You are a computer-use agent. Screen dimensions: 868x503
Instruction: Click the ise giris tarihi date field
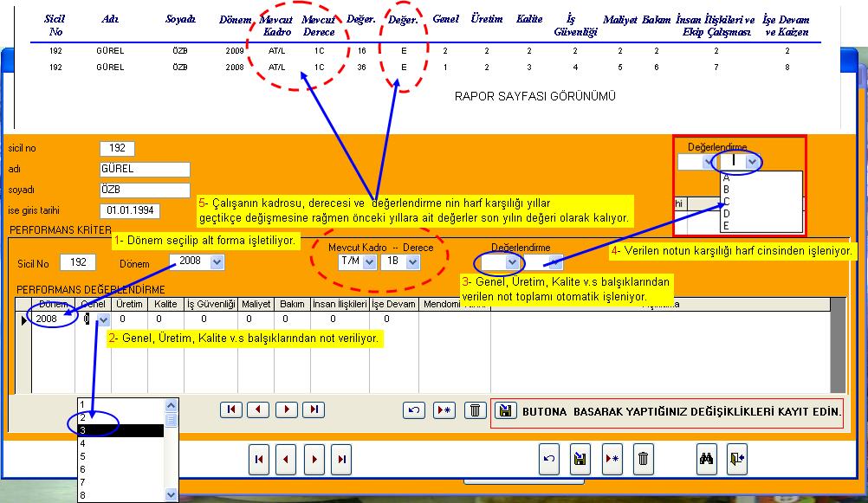tap(129, 210)
